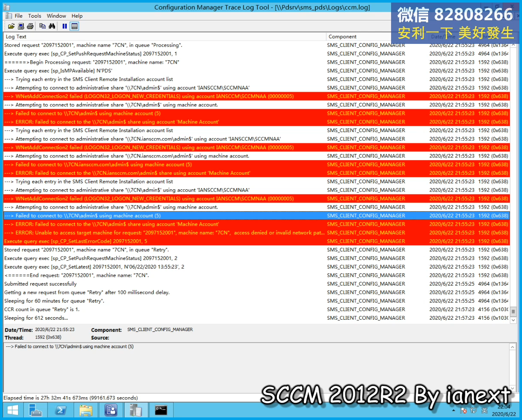Click the Log Text column header
Viewport: 522px width, 420px height.
tap(165, 37)
